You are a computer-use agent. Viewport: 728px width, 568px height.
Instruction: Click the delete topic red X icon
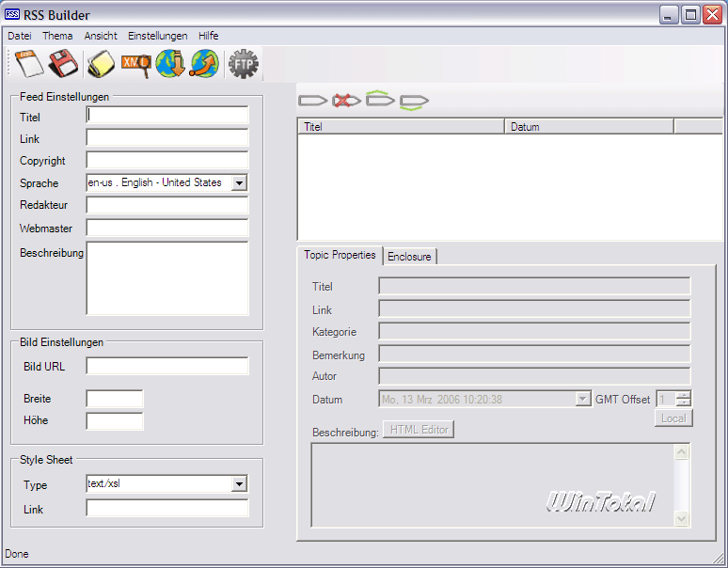[x=346, y=101]
